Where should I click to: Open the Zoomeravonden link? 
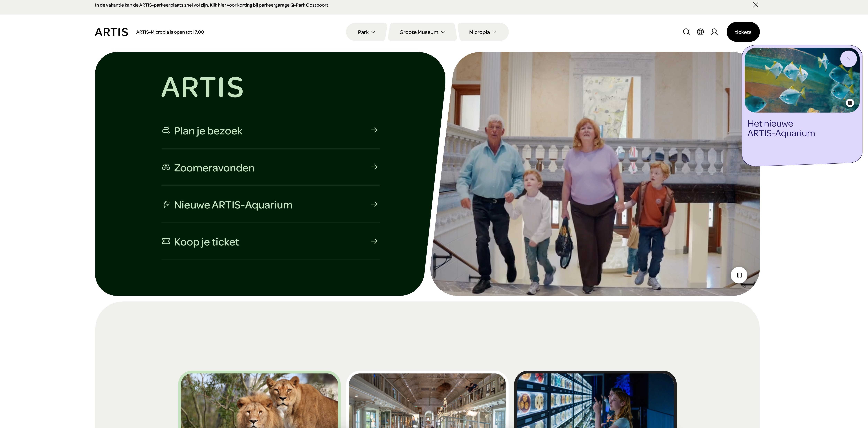click(271, 167)
